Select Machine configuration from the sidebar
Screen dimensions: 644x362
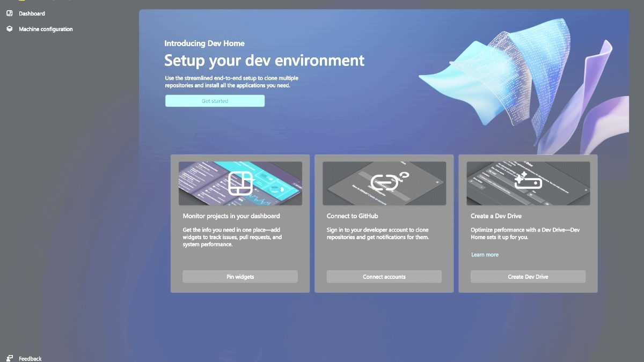[x=46, y=29]
